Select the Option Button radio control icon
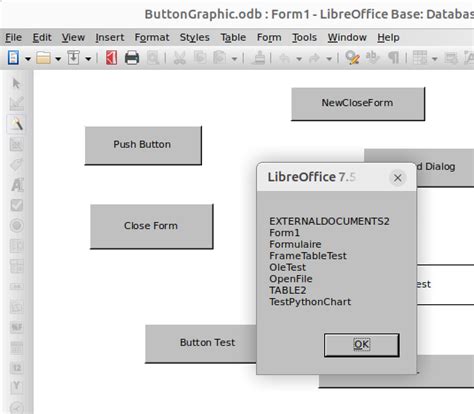This screenshot has height=414, width=474. click(16, 225)
